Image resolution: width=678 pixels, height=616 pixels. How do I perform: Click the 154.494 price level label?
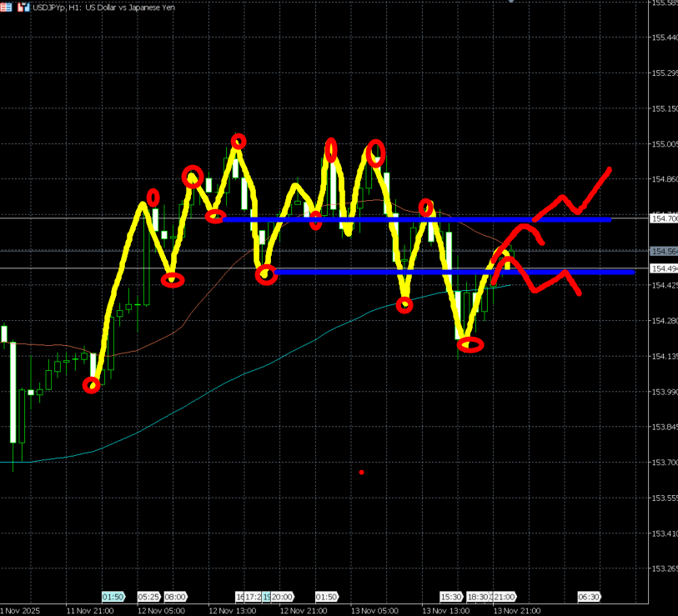[664, 268]
